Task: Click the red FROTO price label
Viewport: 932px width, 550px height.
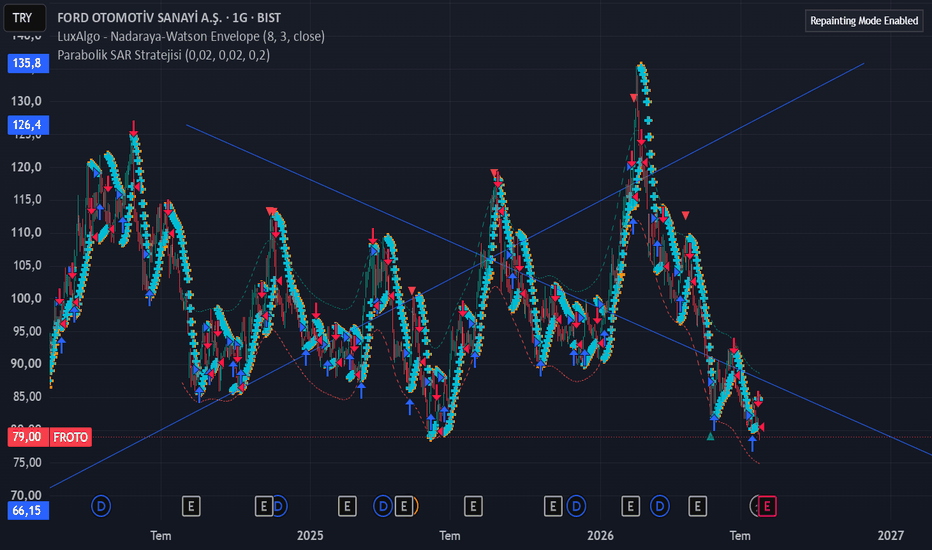Action: tap(71, 438)
